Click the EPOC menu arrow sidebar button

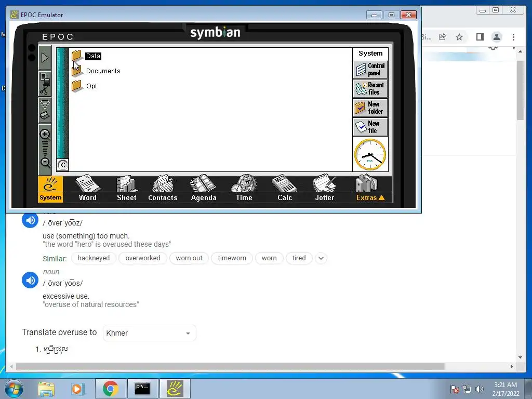tap(45, 58)
